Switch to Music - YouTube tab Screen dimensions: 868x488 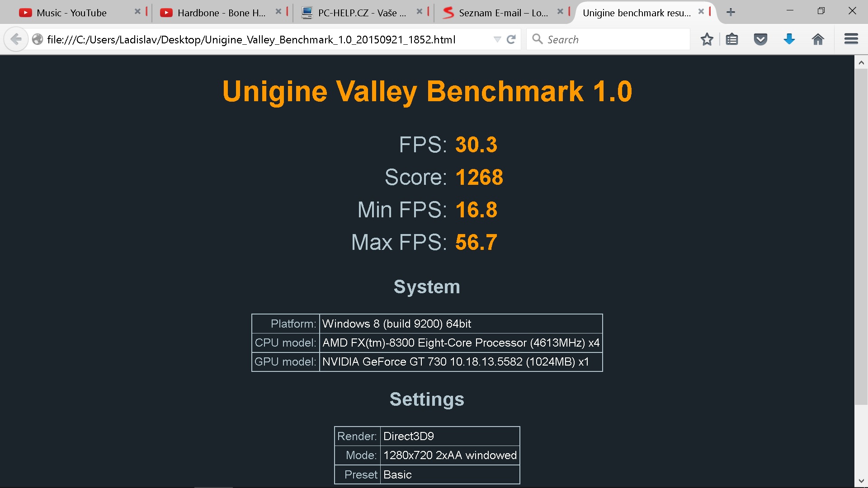tap(71, 13)
